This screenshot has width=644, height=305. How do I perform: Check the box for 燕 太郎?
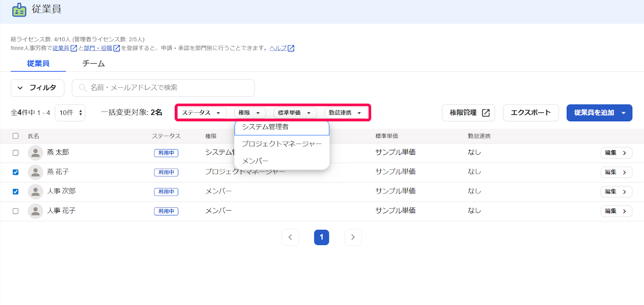point(16,153)
